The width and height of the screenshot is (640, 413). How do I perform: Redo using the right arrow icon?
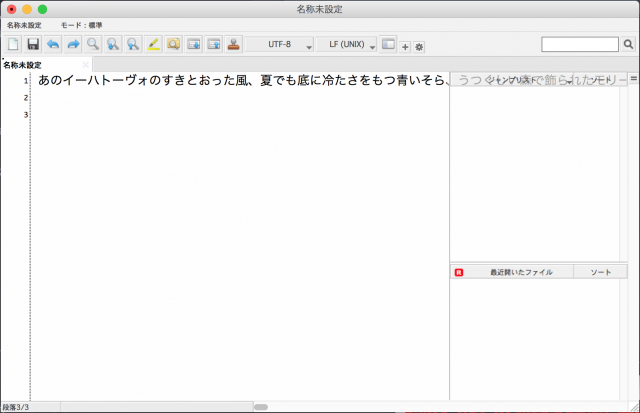[x=73, y=45]
